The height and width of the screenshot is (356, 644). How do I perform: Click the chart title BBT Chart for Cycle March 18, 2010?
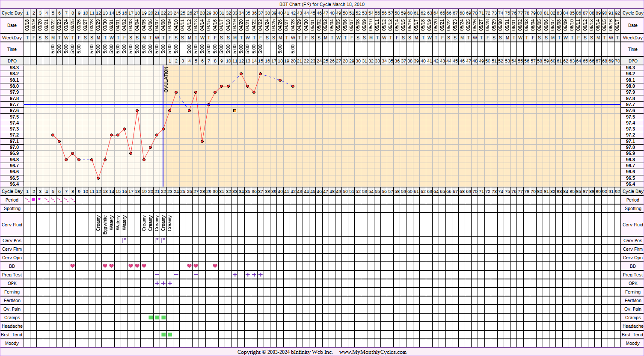[322, 4]
